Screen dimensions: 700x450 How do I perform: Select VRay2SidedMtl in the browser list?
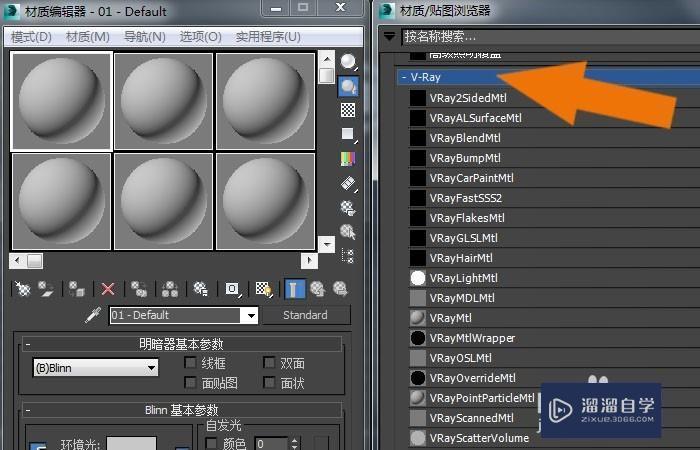[x=555, y=98]
